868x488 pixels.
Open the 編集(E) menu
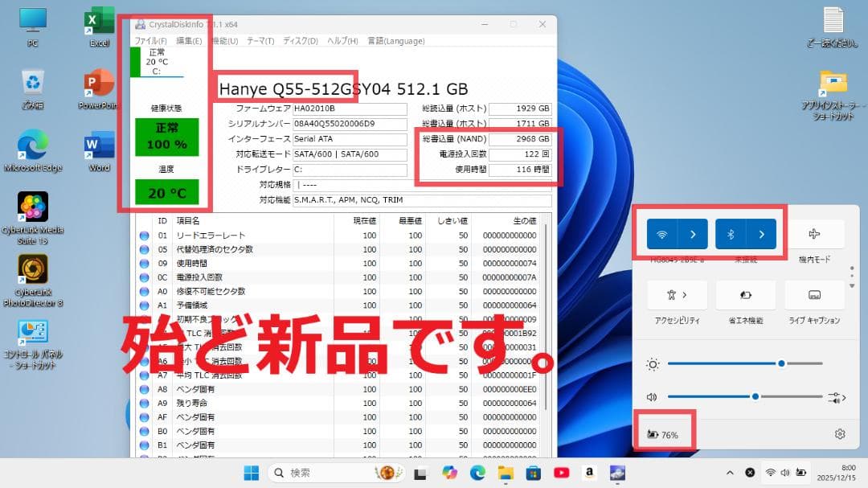click(x=190, y=41)
